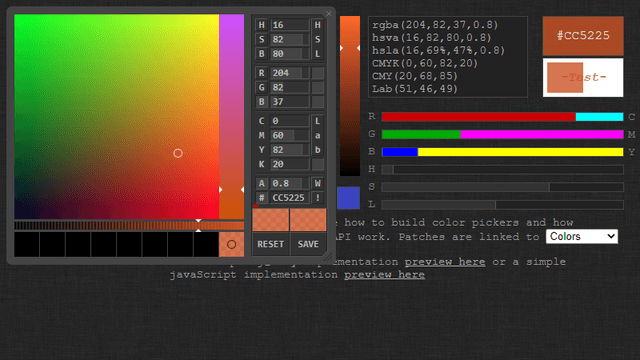Select the G mode button beside 82

point(262,87)
